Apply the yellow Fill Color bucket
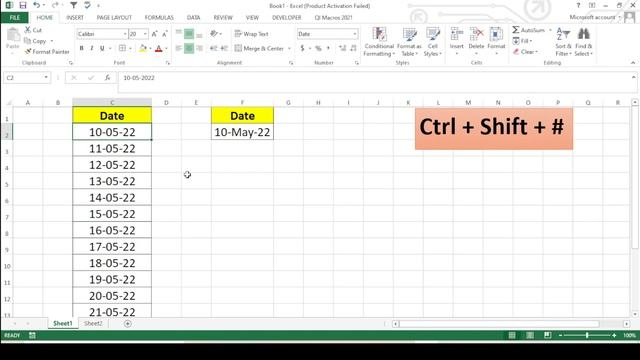The image size is (640, 360). point(143,49)
